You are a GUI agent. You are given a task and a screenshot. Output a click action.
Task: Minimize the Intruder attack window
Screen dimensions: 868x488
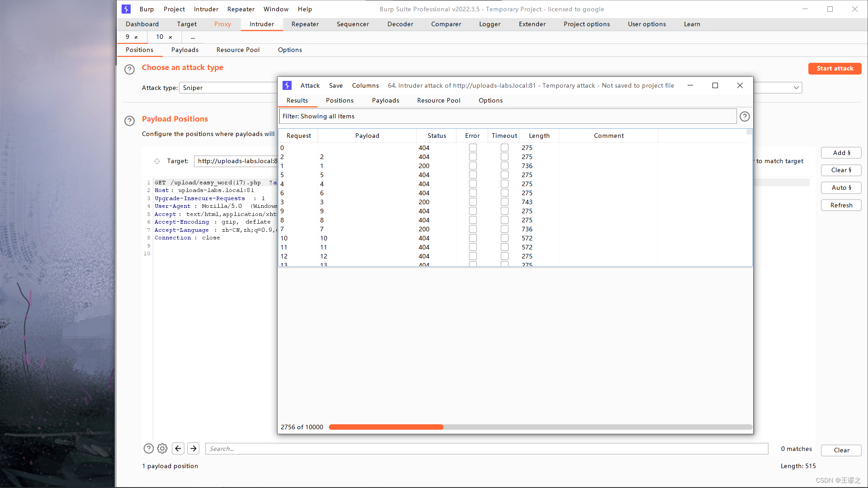point(690,85)
